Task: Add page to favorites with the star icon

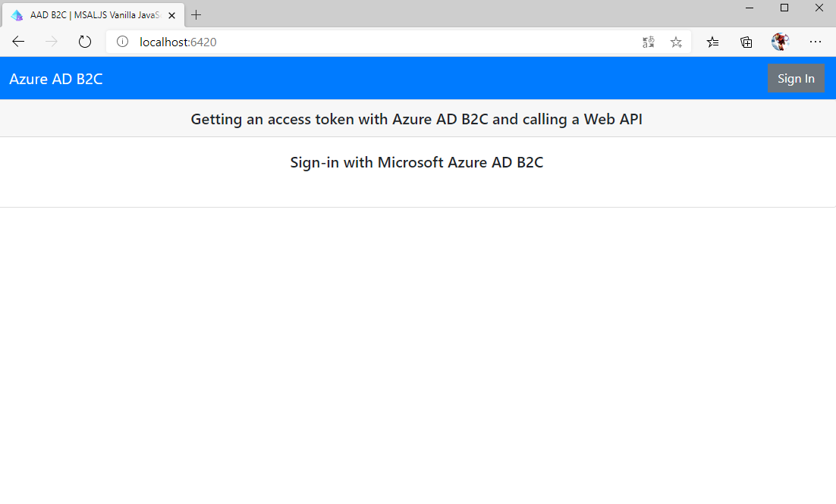Action: click(676, 42)
